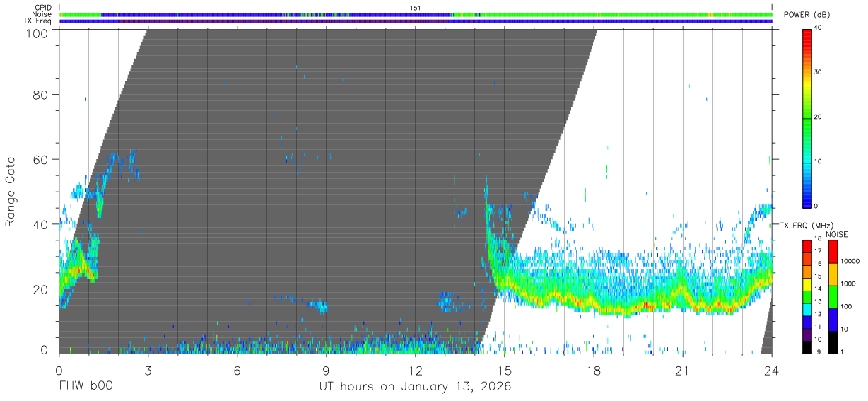The height and width of the screenshot is (401, 868).
Task: Click the 6 tick on the UT hours axis
Action: pyautogui.click(x=237, y=370)
